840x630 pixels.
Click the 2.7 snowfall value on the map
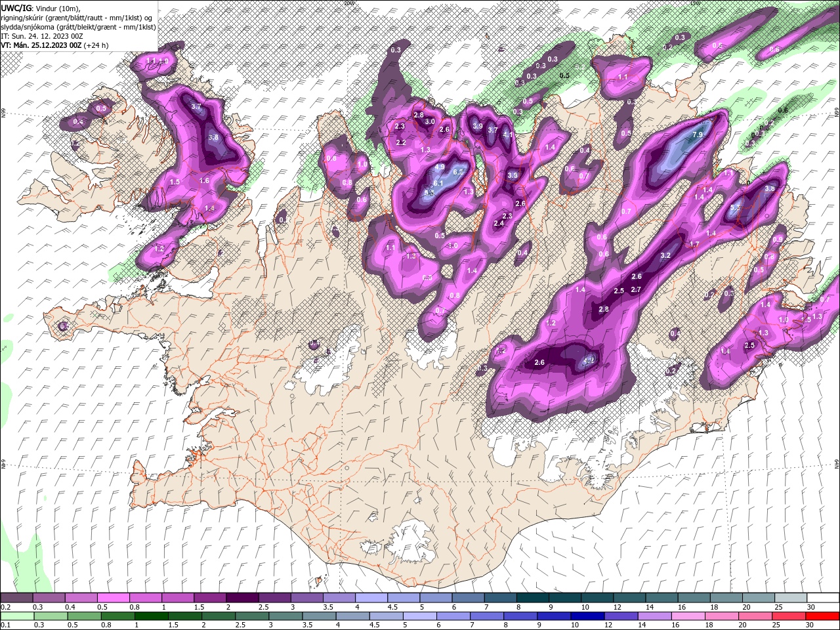click(635, 289)
